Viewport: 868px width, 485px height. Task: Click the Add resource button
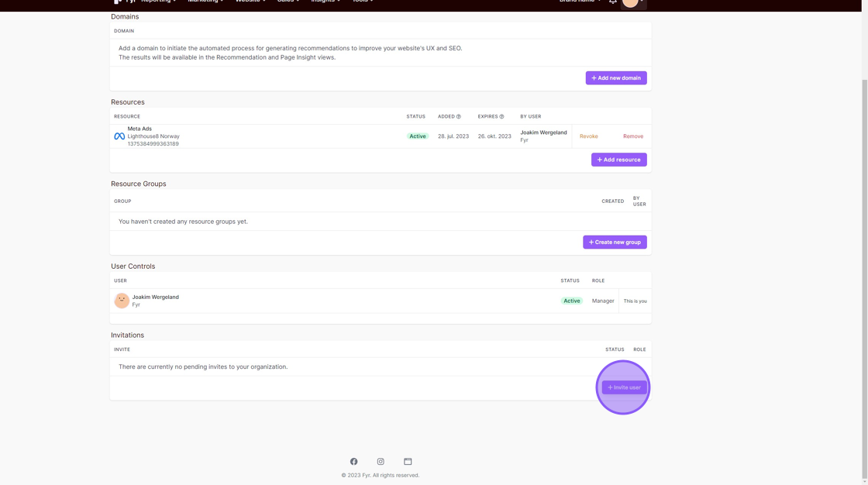click(619, 160)
